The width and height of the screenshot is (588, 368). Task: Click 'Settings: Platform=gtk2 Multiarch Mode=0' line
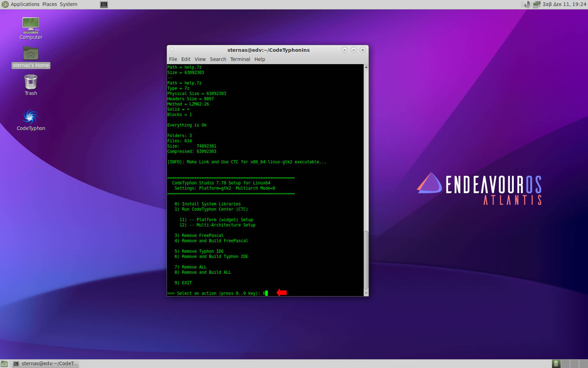pos(225,188)
